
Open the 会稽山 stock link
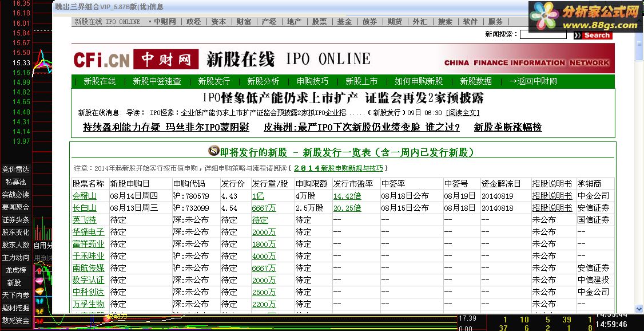click(85, 196)
